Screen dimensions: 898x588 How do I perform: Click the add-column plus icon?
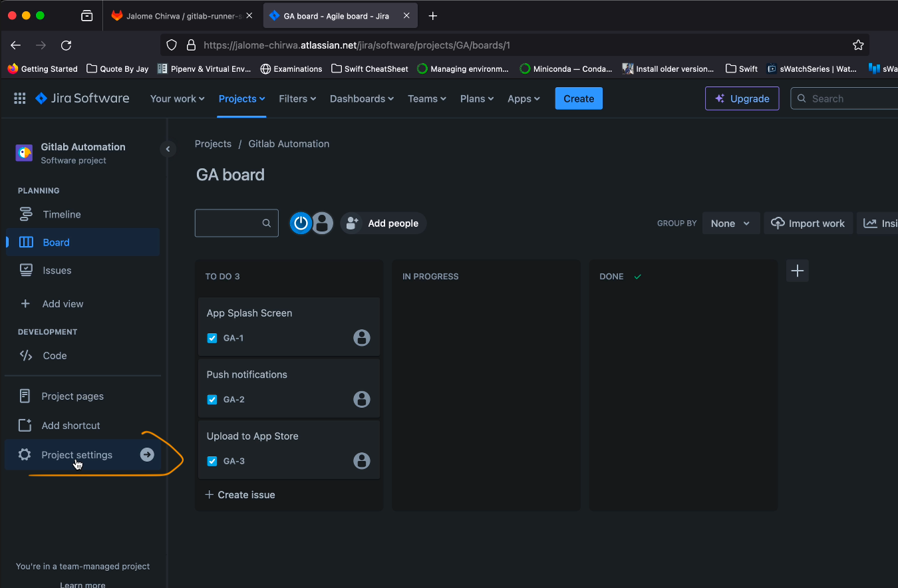click(798, 271)
